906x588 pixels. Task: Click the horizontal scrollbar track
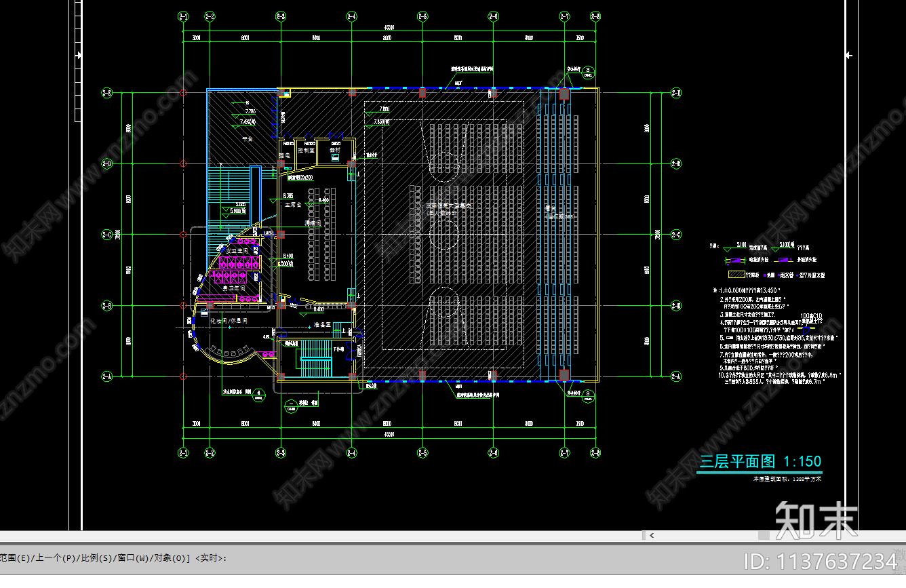(780, 535)
